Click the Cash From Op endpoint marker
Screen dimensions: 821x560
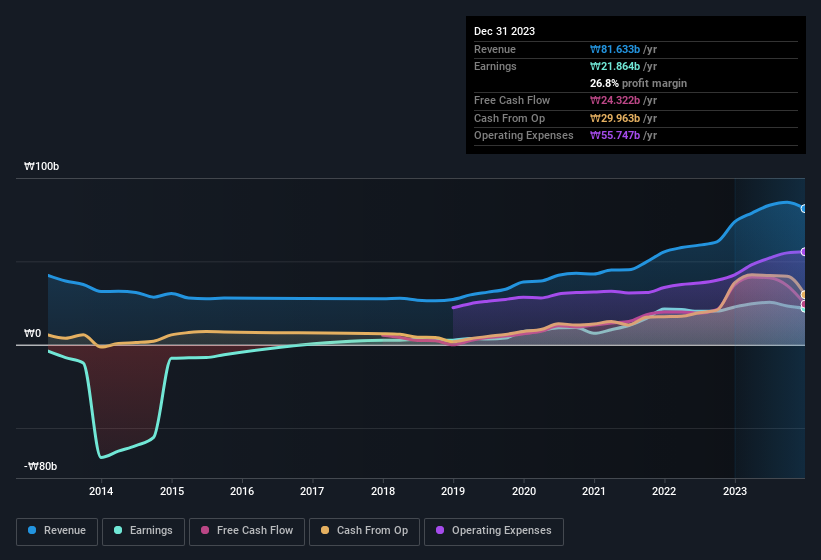(804, 295)
